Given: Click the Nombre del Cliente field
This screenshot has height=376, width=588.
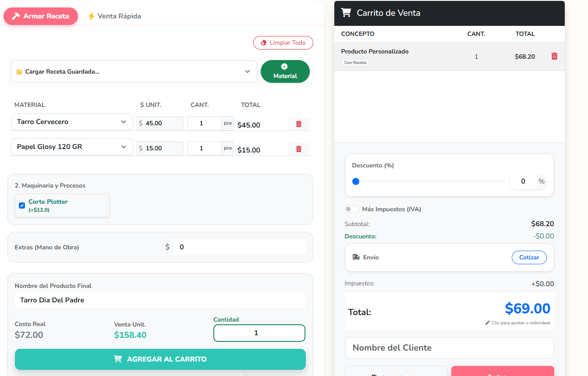Looking at the screenshot, I should point(450,348).
